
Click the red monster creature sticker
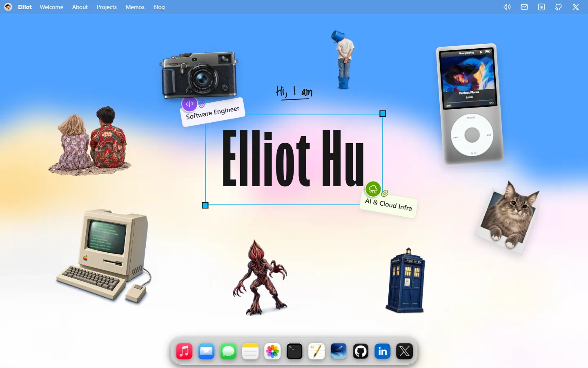tap(260, 278)
